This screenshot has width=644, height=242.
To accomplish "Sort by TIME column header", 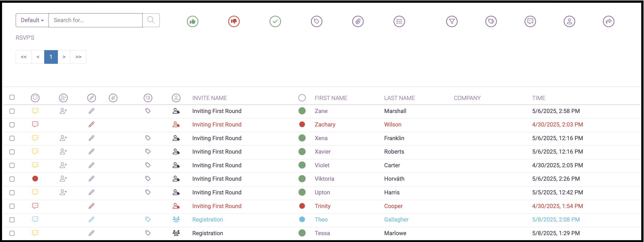I will [x=539, y=98].
